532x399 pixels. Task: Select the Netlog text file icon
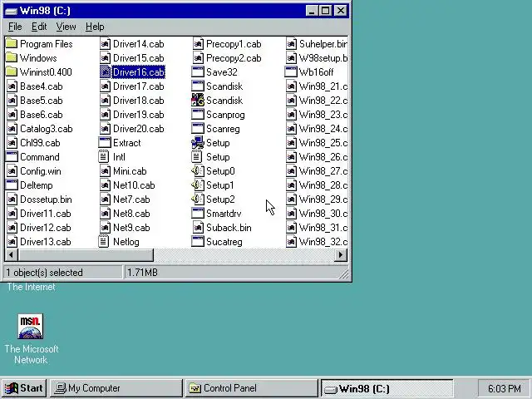[x=103, y=242]
